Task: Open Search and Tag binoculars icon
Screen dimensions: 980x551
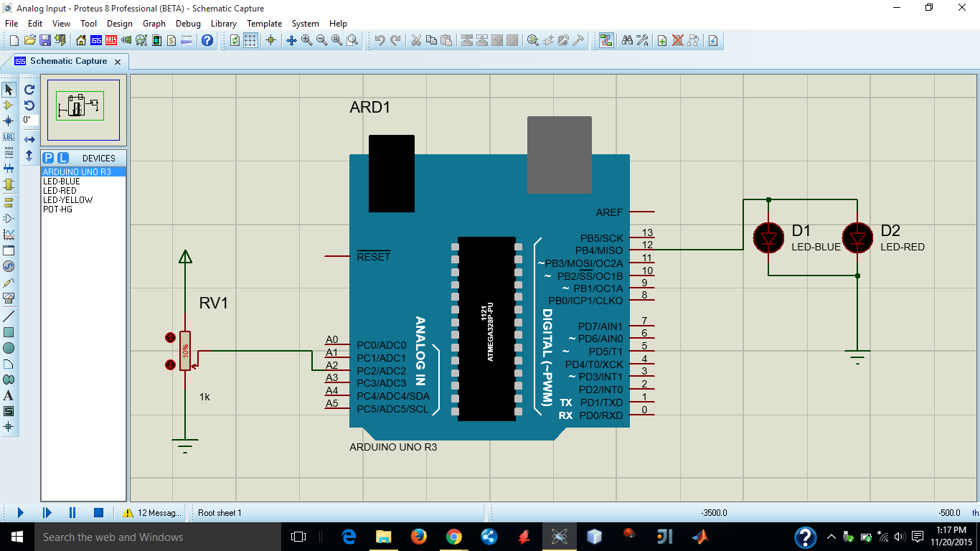Action: [627, 40]
